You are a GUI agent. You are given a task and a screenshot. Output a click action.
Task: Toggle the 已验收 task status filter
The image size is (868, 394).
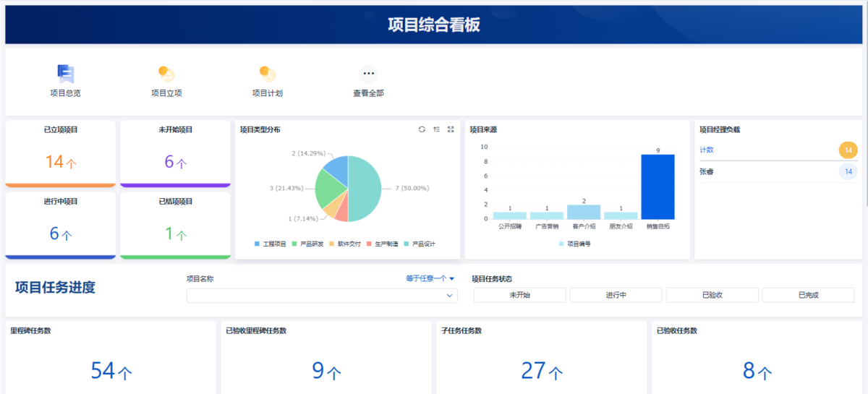712,295
